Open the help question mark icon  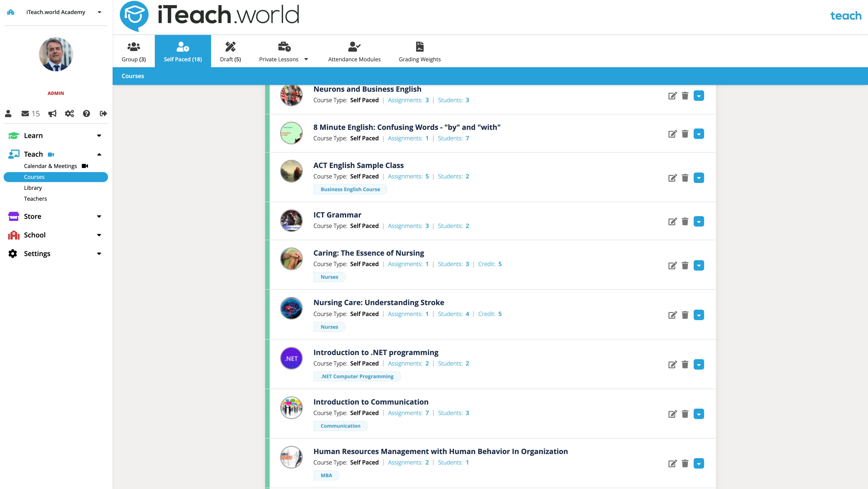click(86, 114)
